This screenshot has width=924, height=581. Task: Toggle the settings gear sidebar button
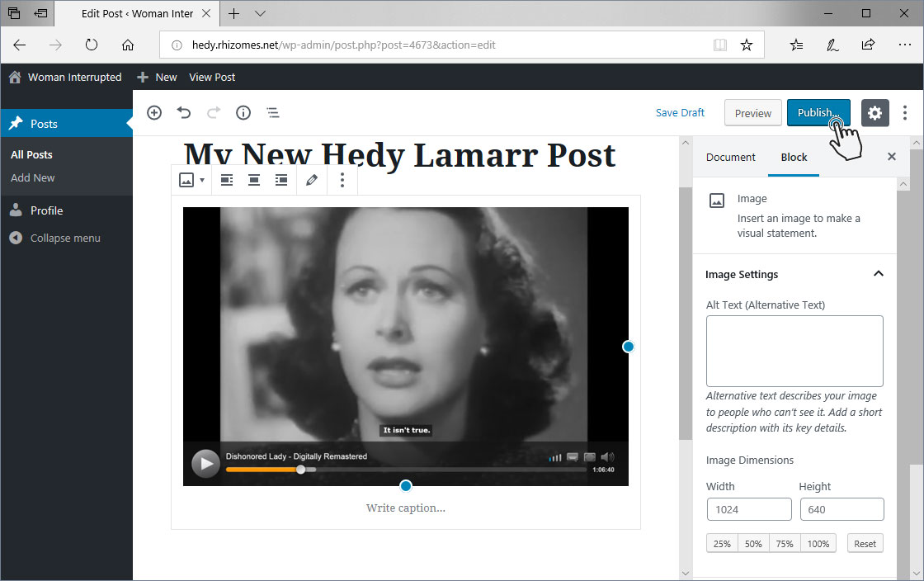[x=875, y=112]
